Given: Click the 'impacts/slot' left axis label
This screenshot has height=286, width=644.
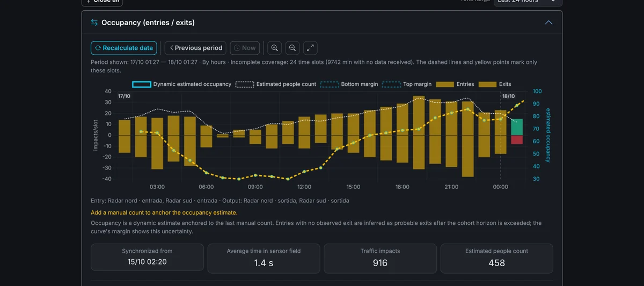Looking at the screenshot, I should tap(96, 135).
